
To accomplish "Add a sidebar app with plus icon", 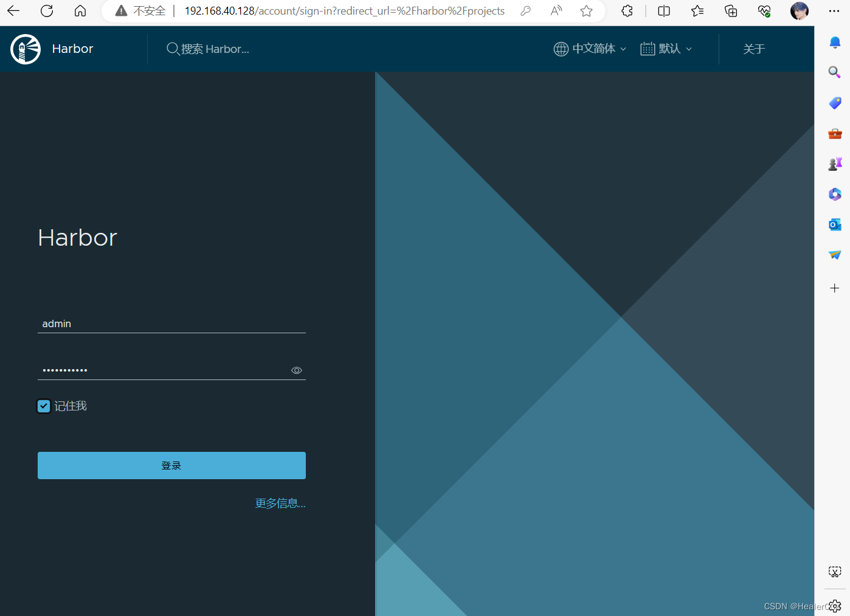I will coord(835,288).
